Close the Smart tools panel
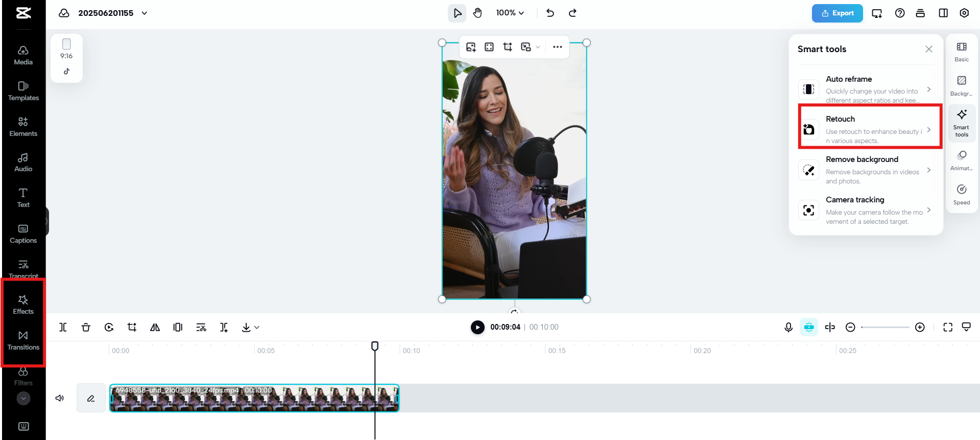This screenshot has width=980, height=440. (928, 49)
